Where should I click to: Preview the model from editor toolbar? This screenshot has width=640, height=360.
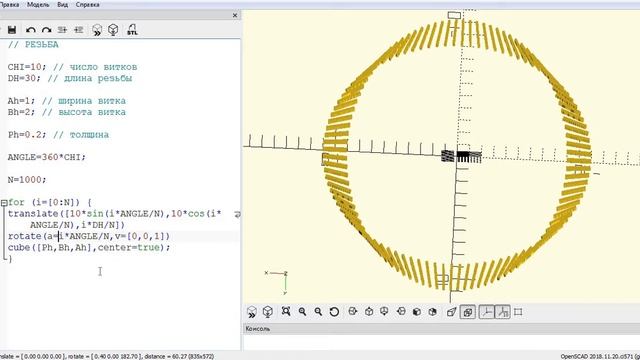pyautogui.click(x=97, y=30)
